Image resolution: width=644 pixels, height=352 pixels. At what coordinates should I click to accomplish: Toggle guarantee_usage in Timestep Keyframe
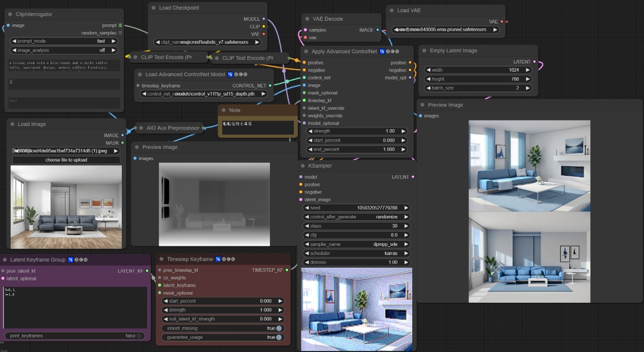click(279, 337)
